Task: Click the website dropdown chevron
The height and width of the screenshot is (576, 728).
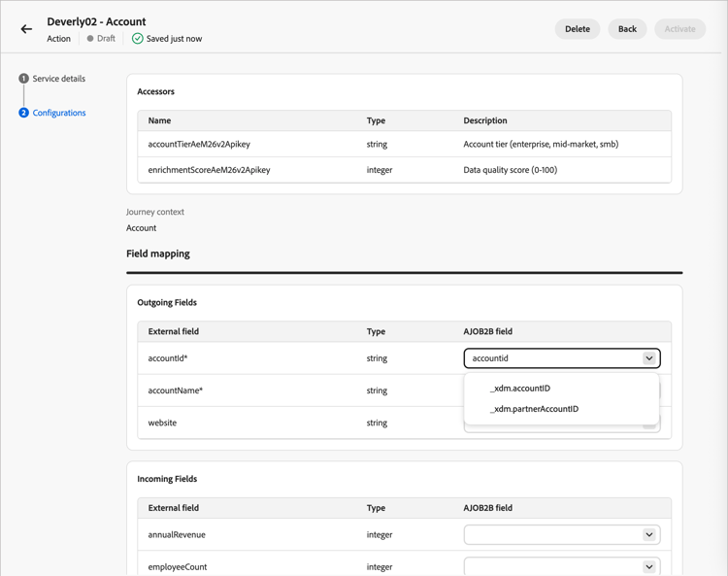Action: click(x=648, y=425)
